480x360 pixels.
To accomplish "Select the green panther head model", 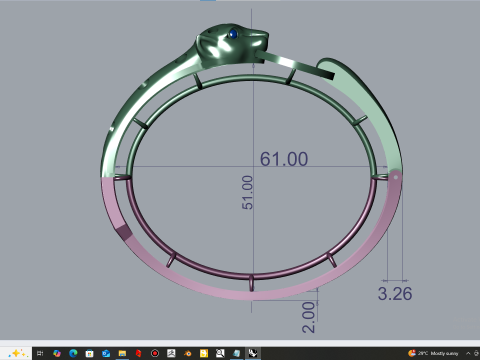I will (x=232, y=43).
